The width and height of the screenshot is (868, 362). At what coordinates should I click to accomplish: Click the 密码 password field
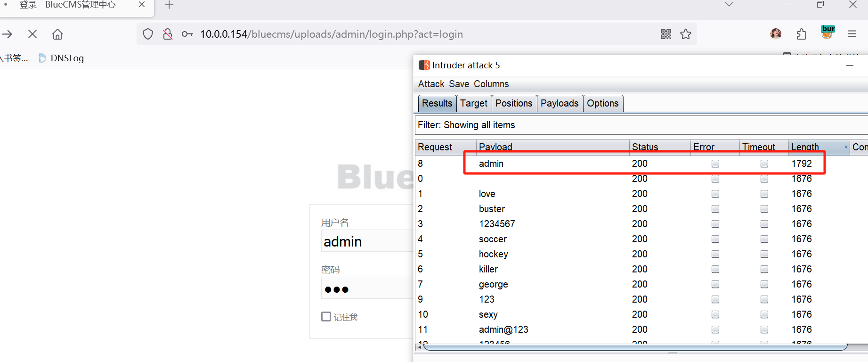tap(367, 288)
